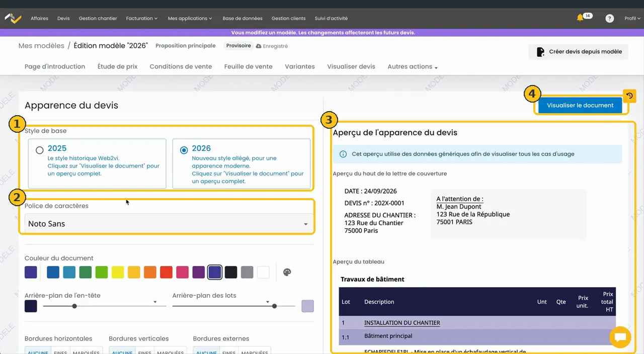Open the Police de caractères Noto Sans dropdown
Screen dimensions: 644x354
click(x=169, y=224)
